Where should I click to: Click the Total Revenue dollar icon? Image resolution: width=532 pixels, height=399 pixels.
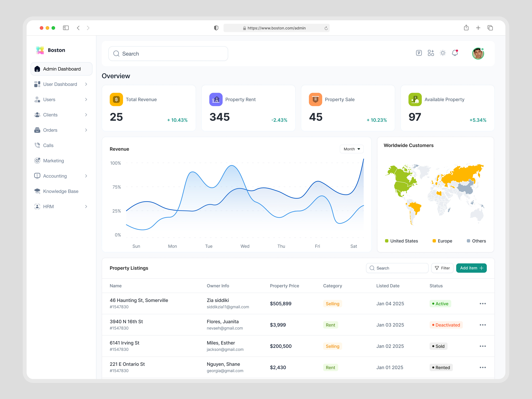(116, 99)
